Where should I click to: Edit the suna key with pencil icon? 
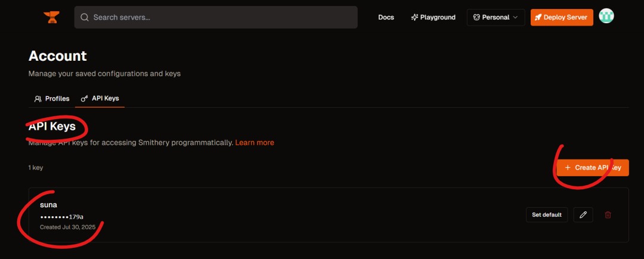pyautogui.click(x=583, y=215)
